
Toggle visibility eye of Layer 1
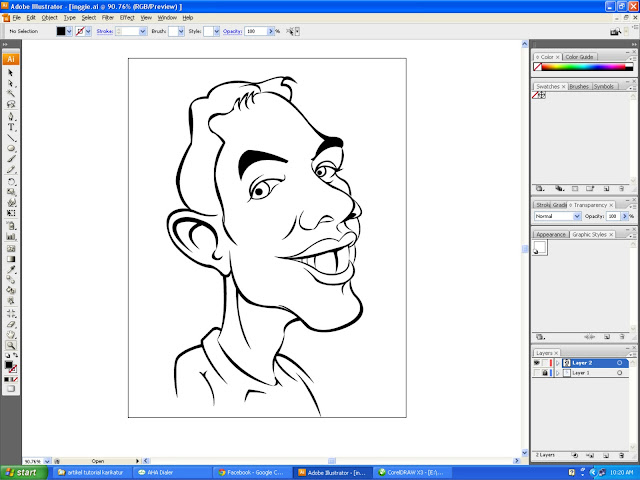(537, 373)
